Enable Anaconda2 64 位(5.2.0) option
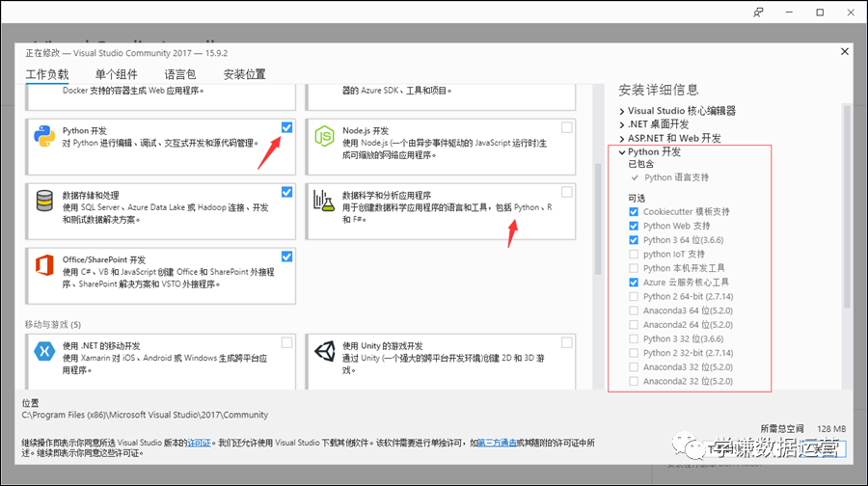 pos(634,324)
